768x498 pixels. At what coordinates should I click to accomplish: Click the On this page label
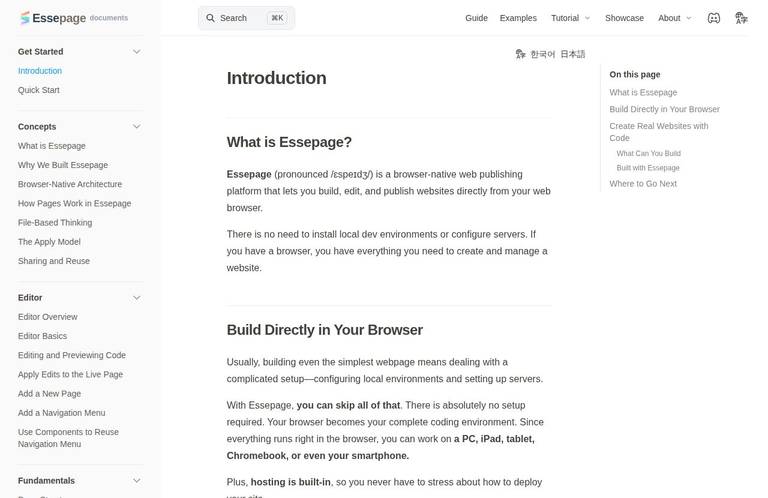(x=634, y=74)
